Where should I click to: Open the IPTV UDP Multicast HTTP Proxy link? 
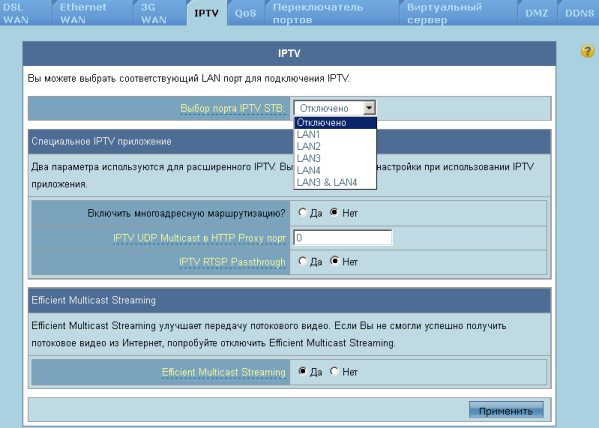[199, 238]
